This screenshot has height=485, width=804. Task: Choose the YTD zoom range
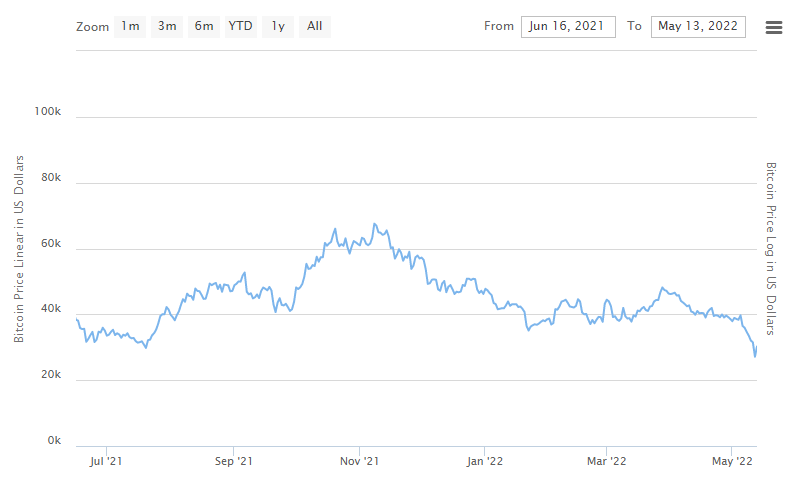[241, 27]
